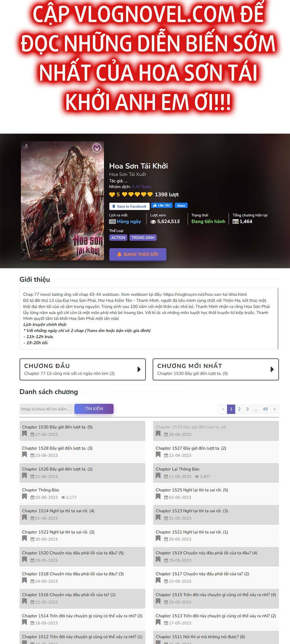Open latest chapter via Chương Mới Nhất arrow
The height and width of the screenshot is (644, 290).
[272, 369]
